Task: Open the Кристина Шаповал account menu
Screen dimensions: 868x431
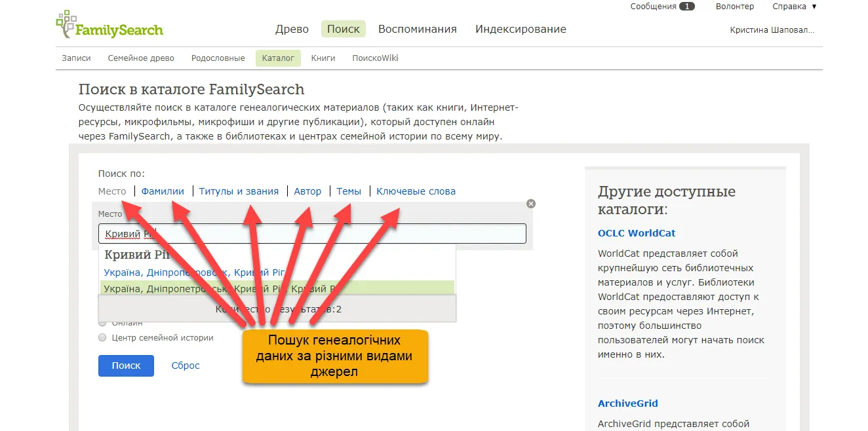Action: 772,30
